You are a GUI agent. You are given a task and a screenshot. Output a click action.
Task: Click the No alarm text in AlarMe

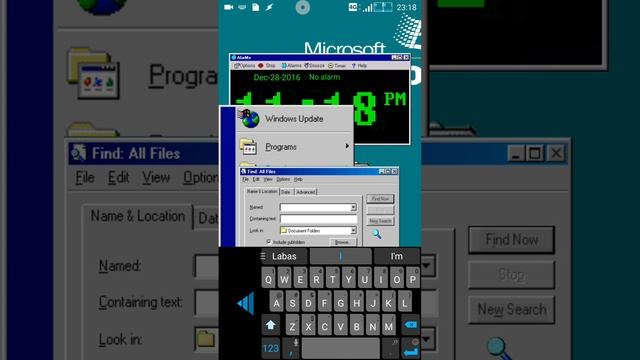324,77
